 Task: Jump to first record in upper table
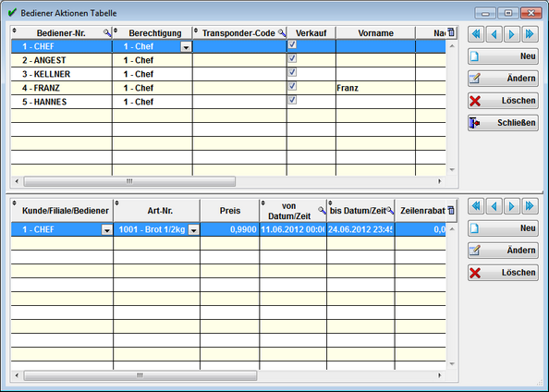tap(476, 34)
